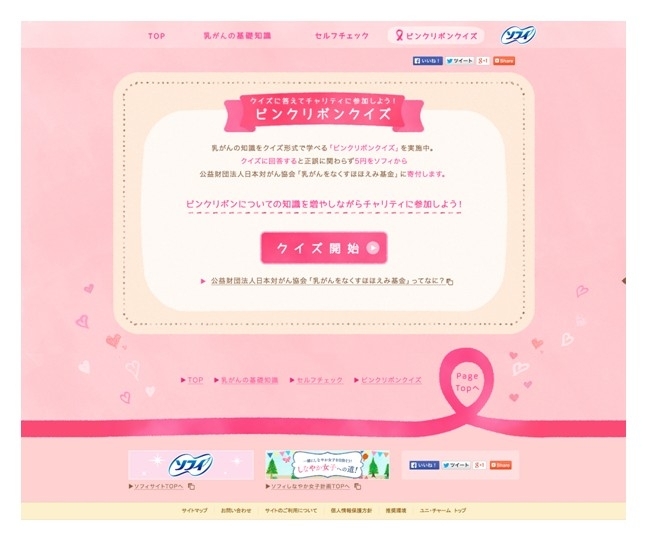Viewport: 645px width, 539px height.
Task: Start the quiz with クイズ開始 button
Action: pos(324,248)
